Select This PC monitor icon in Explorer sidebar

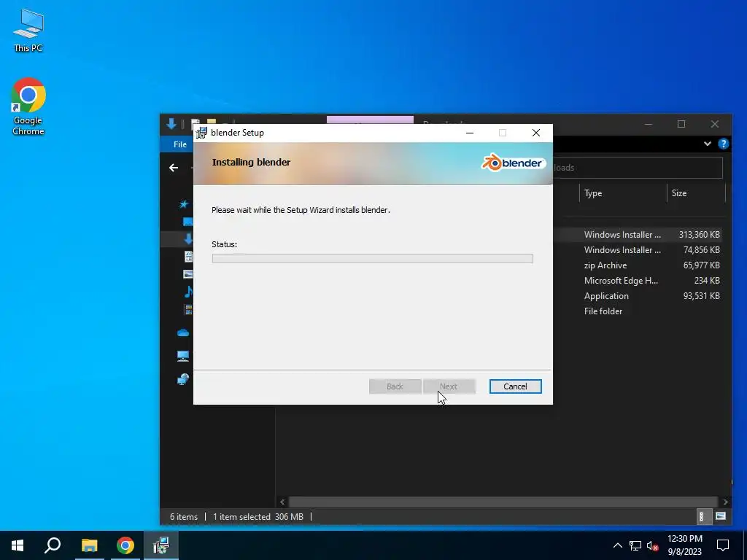tap(183, 356)
